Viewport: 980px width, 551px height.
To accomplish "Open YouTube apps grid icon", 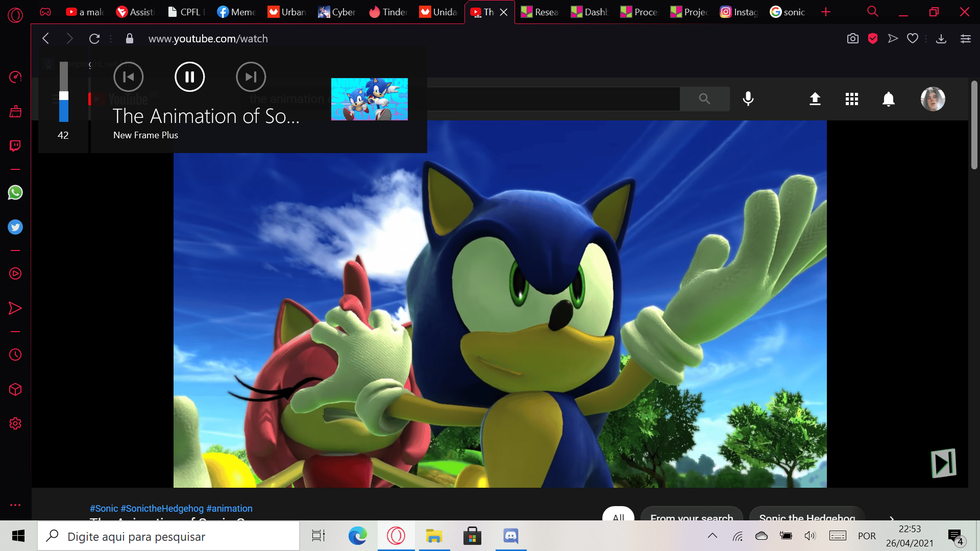I will click(851, 99).
